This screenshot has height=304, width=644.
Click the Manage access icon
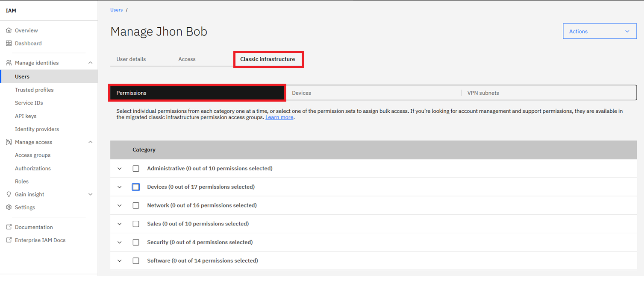[x=9, y=142]
